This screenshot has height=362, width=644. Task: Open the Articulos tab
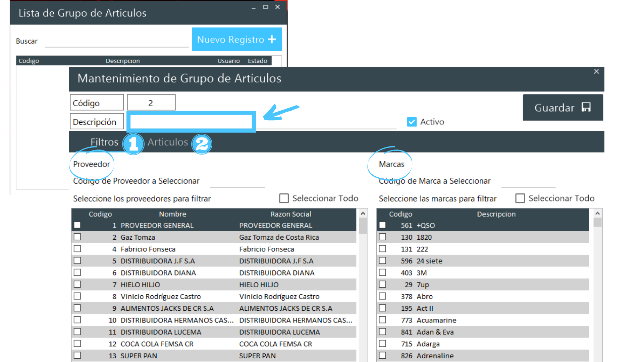pyautogui.click(x=168, y=142)
